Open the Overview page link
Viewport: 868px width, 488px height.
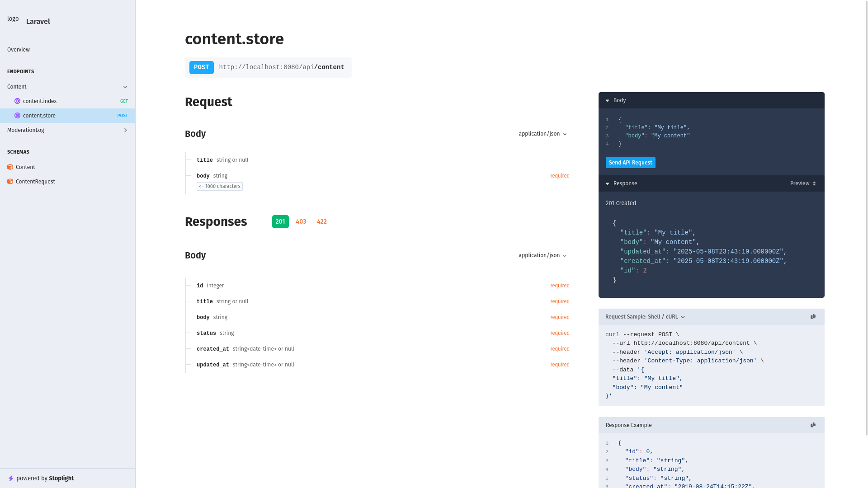[19, 50]
